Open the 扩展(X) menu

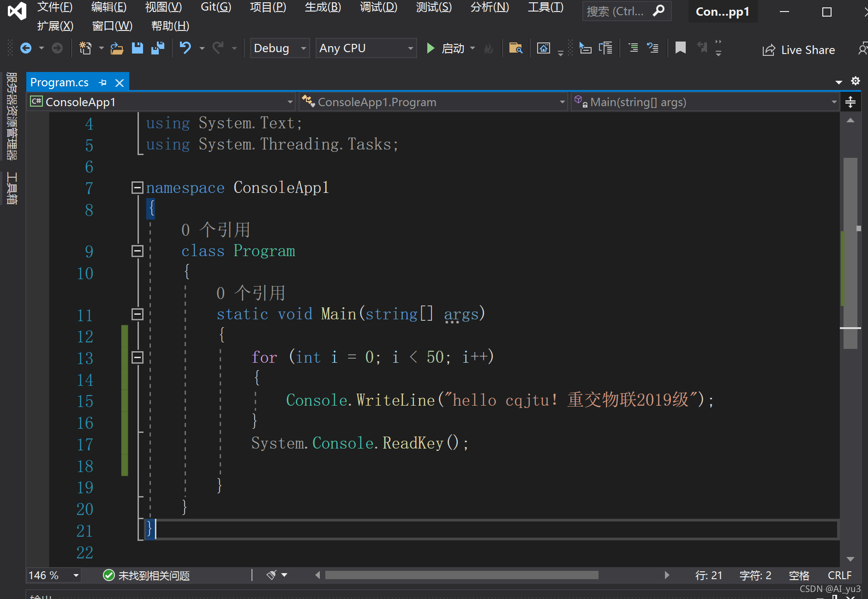tap(55, 26)
